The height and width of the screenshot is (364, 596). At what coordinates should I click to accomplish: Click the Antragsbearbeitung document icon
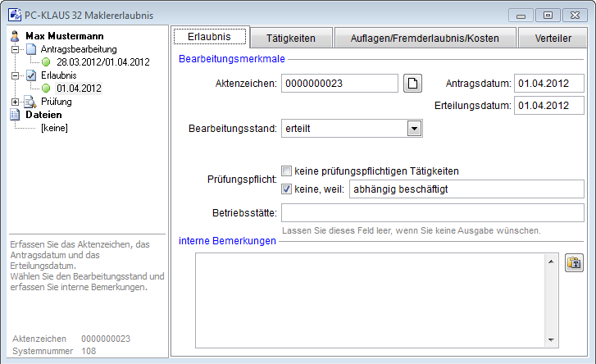pos(31,49)
